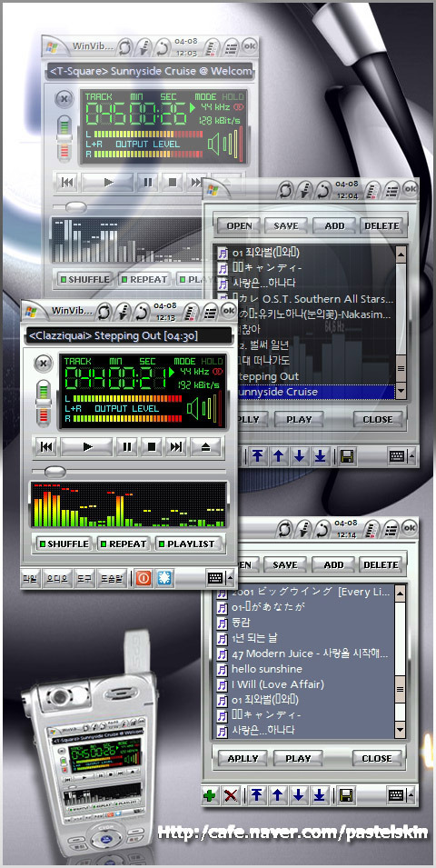Toggle REPEAT in Clazziquai player
Image resolution: width=436 pixels, height=868 pixels.
pyautogui.click(x=123, y=544)
